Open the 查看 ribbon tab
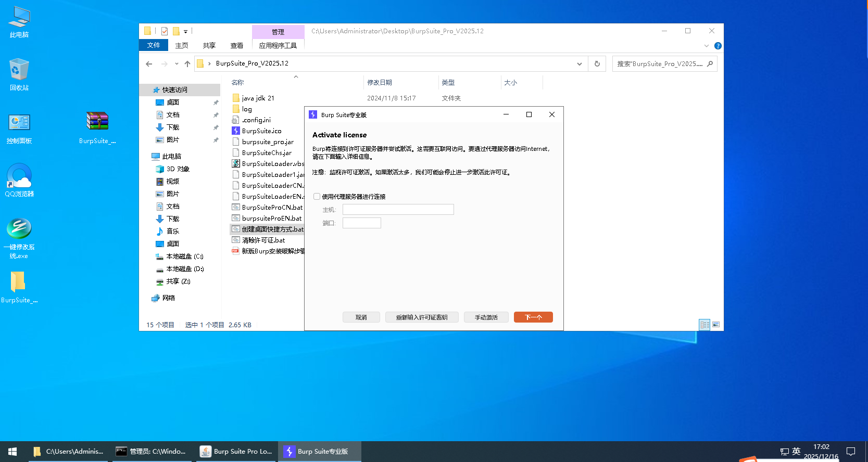Screen dimensions: 868x462 pyautogui.click(x=237, y=46)
